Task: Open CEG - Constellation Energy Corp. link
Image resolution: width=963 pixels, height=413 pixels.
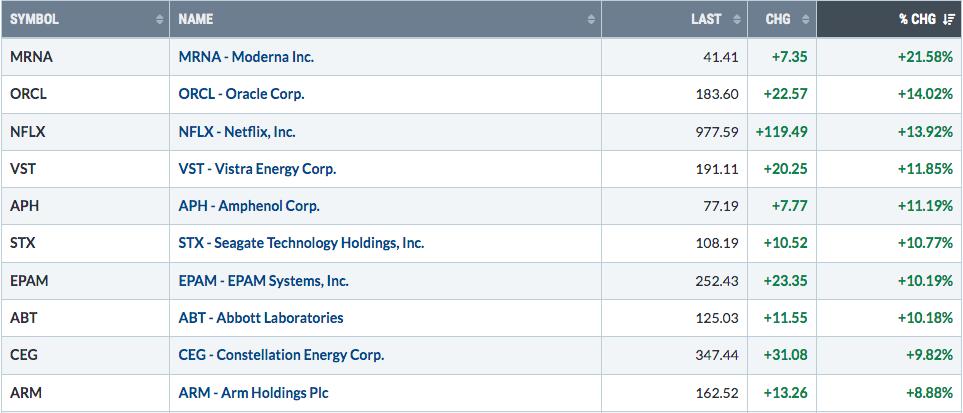Action: tap(281, 355)
